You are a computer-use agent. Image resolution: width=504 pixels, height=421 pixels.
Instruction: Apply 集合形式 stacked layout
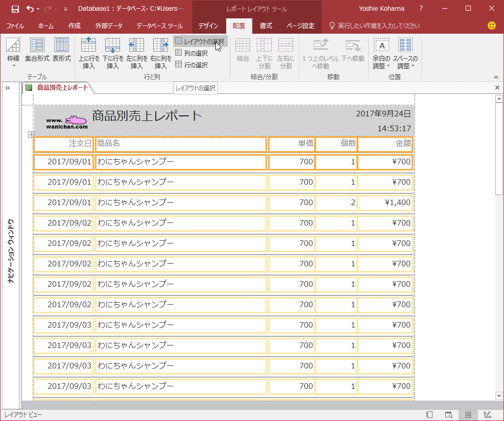(x=37, y=50)
